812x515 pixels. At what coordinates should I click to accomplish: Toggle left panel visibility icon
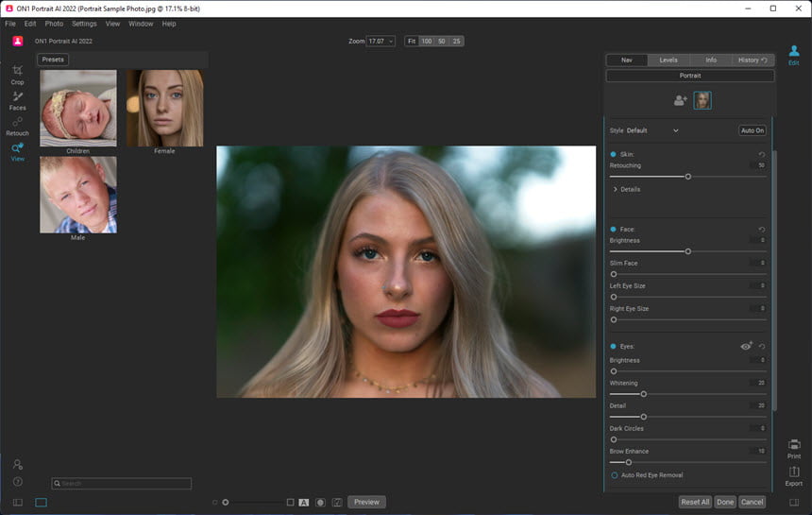(18, 502)
